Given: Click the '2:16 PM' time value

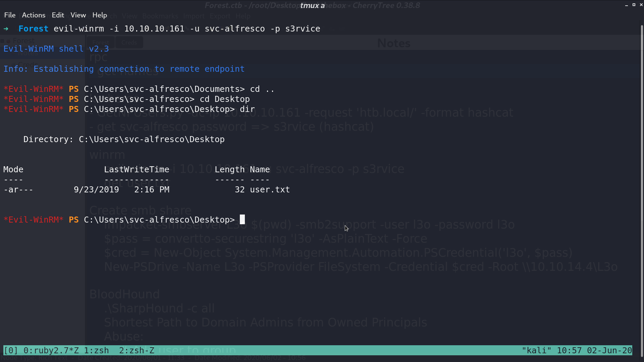Looking at the screenshot, I should point(152,190).
